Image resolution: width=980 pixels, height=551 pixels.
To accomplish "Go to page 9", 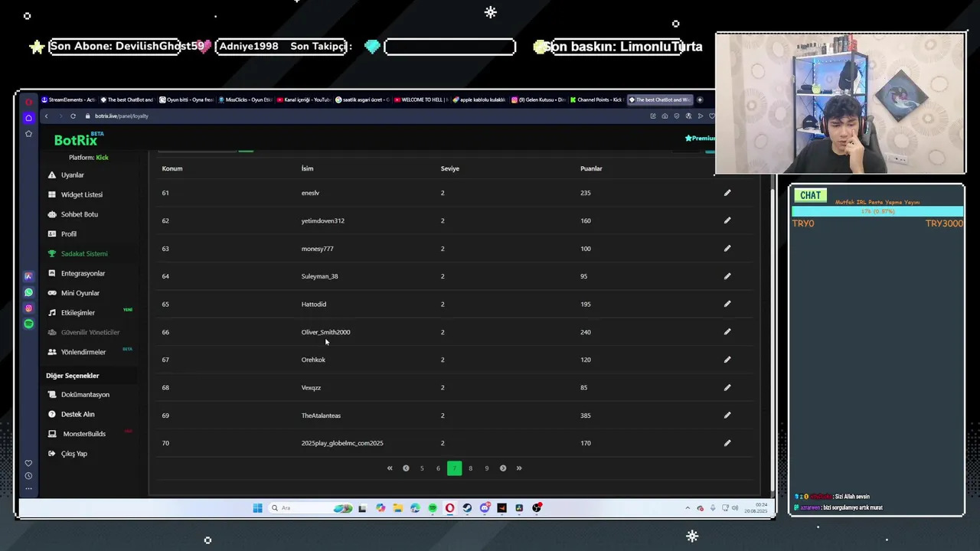I will coord(486,468).
